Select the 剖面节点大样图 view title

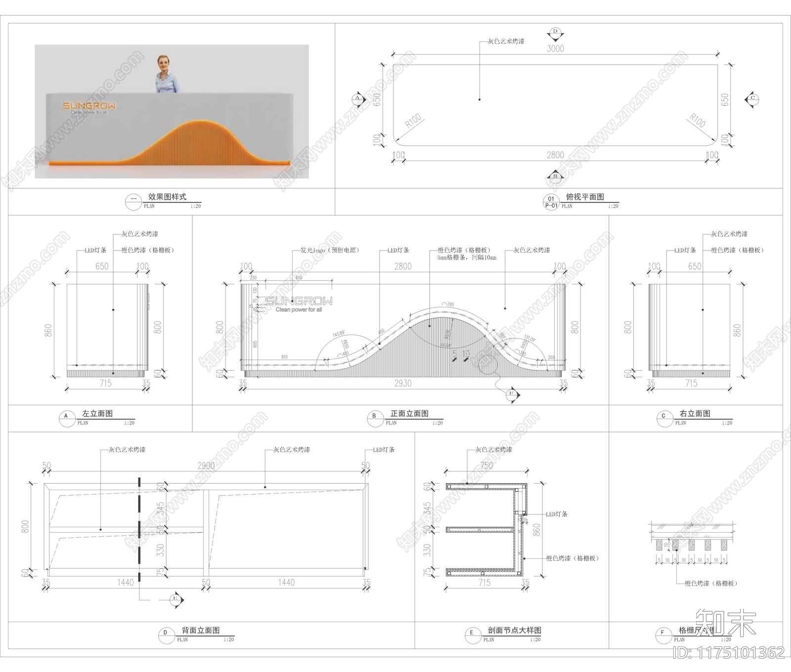[514, 630]
